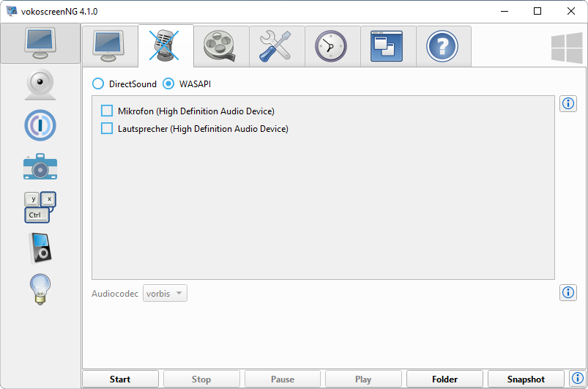Screen dimensions: 588x389
Task: Enable the Mikrofon audio device checkbox
Action: [107, 111]
